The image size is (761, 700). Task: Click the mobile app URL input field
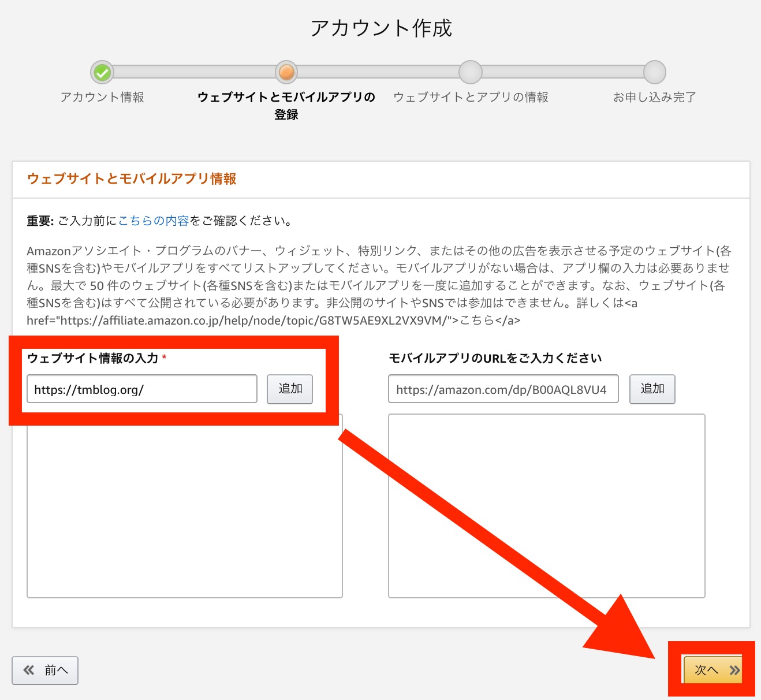[x=503, y=389]
